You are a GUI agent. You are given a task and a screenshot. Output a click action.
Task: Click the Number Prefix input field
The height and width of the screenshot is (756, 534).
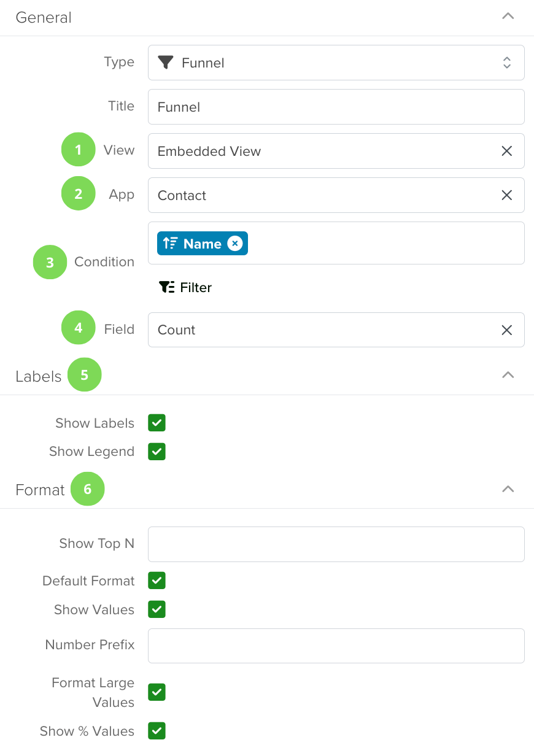click(336, 646)
